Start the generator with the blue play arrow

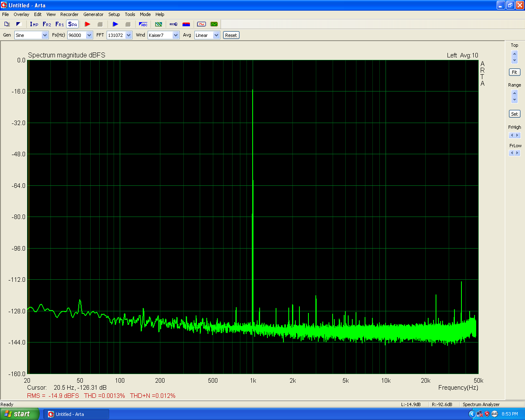[115, 24]
